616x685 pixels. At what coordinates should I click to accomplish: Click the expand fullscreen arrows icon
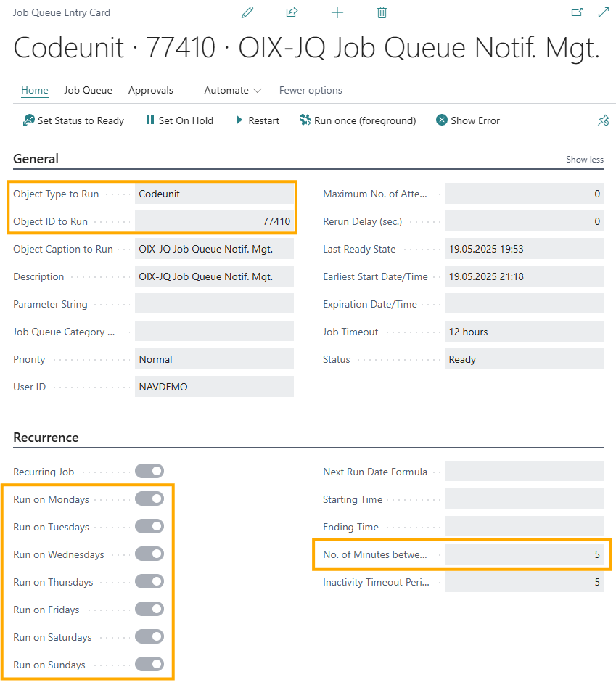tap(604, 12)
